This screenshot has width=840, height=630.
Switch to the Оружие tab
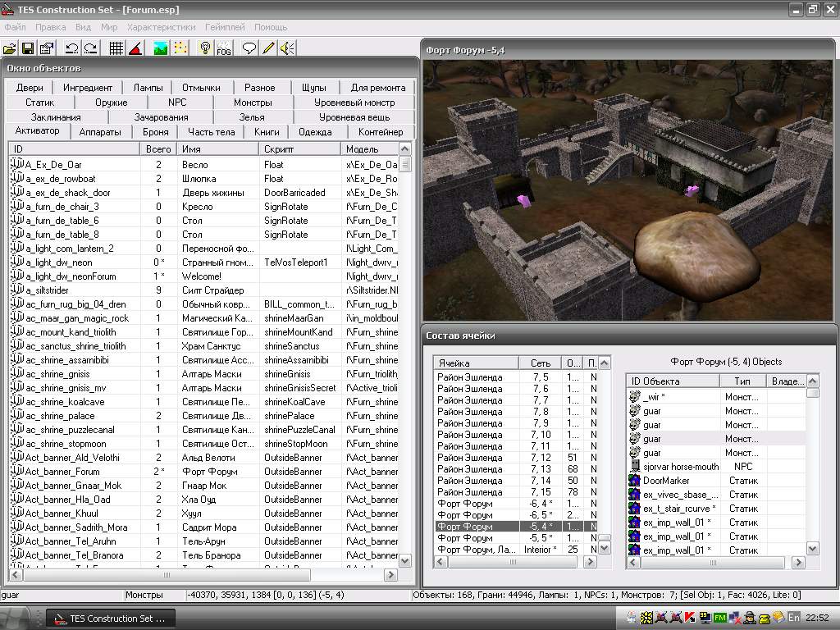pos(112,103)
